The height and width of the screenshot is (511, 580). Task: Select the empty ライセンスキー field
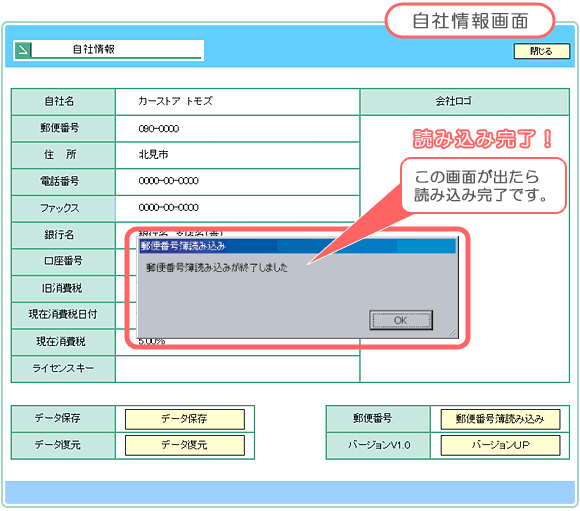[x=237, y=369]
